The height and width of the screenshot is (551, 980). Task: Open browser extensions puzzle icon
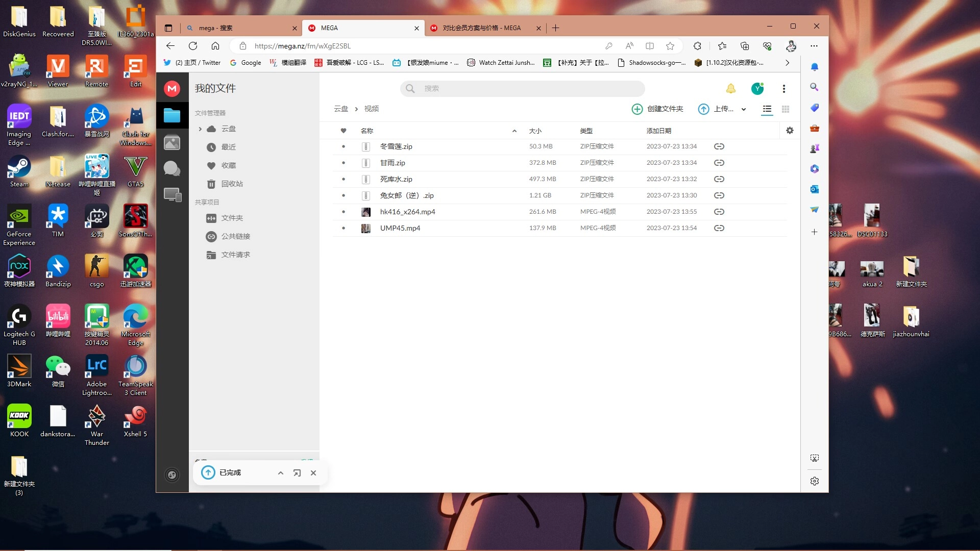coord(697,46)
